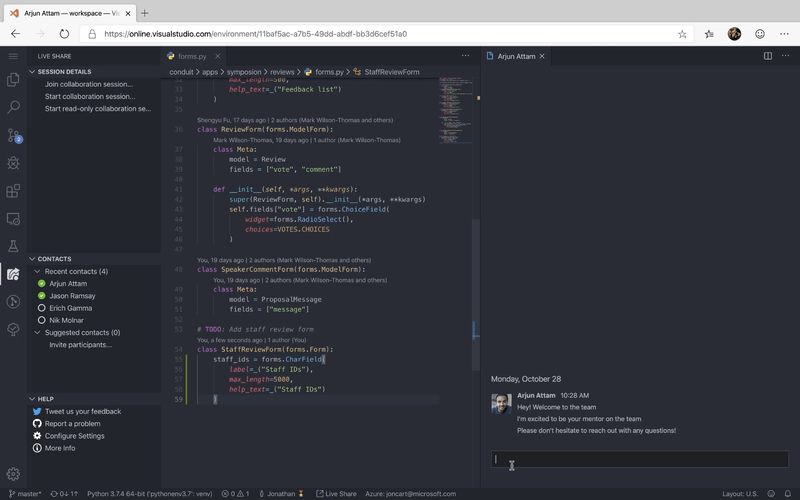Click Live Share in status bar
Viewport: 800px width, 500px height.
pos(336,494)
